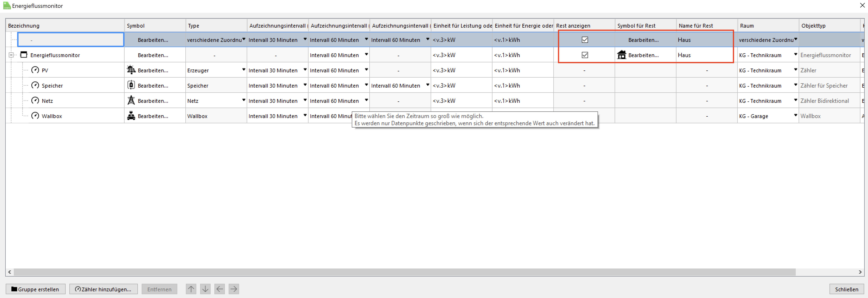
Task: Click the horizontal scrollbar right arrow
Action: click(x=860, y=272)
